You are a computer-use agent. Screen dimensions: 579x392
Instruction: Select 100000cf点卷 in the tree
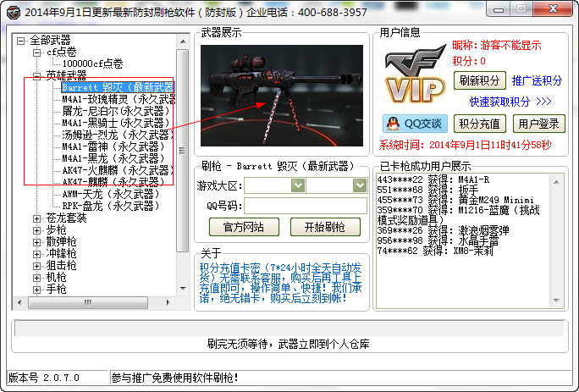point(92,63)
